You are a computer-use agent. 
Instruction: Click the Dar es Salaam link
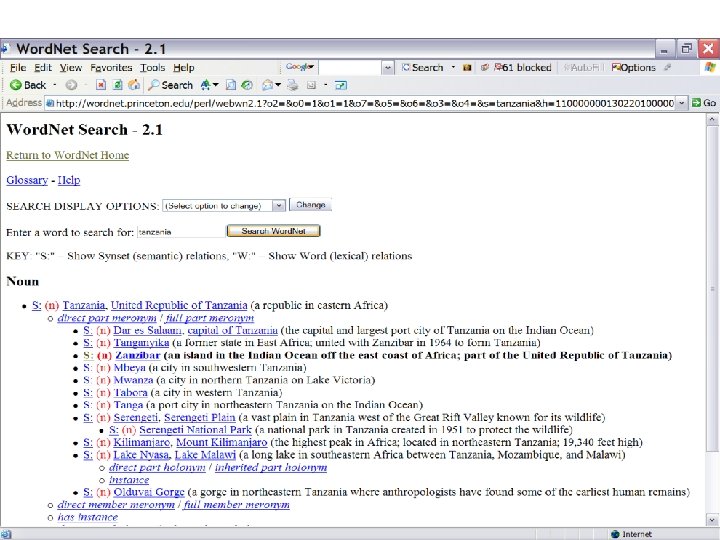[148, 330]
